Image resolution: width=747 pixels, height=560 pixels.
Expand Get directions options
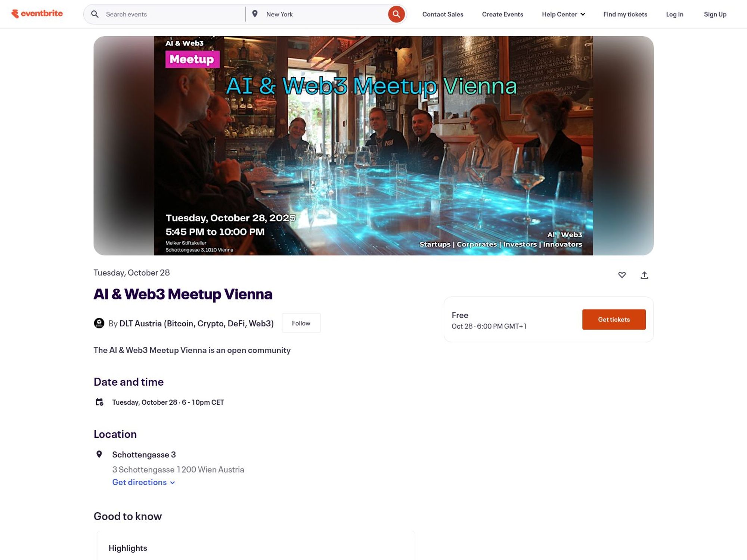click(x=143, y=482)
